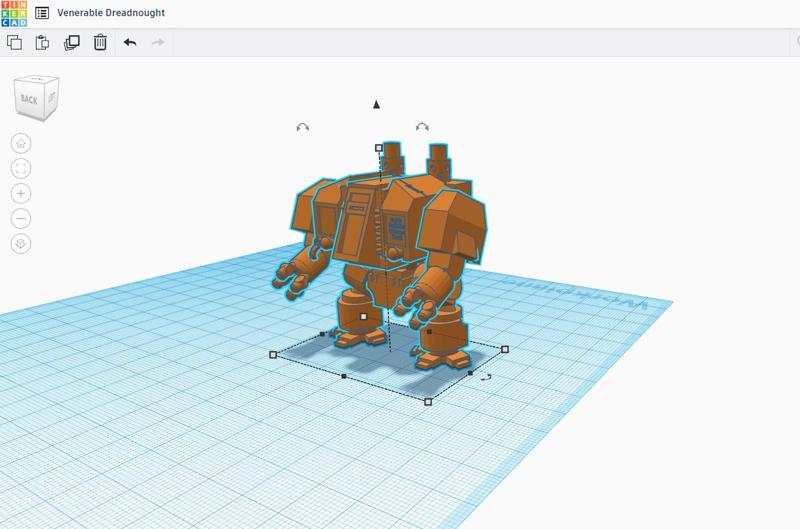Zoom in with the plus button
This screenshot has width=800, height=529.
pyautogui.click(x=21, y=194)
